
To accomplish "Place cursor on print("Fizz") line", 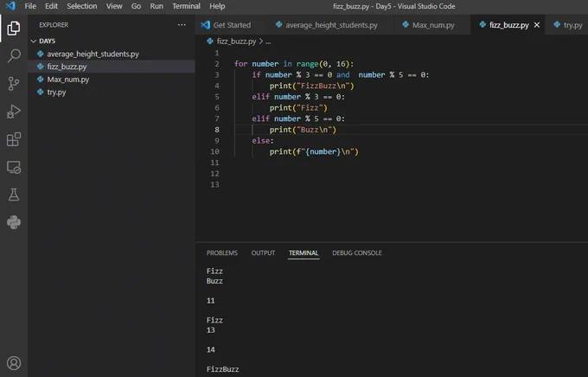I will [298, 108].
